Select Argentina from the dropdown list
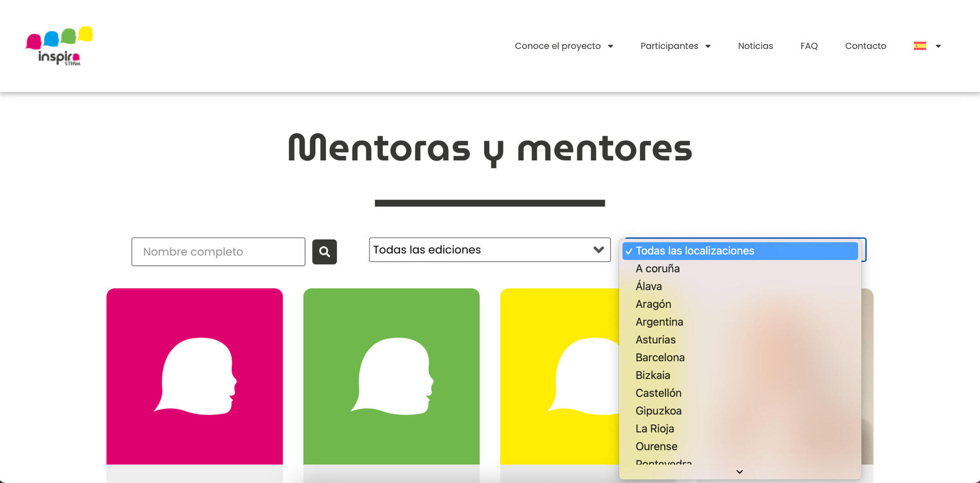 tap(659, 322)
